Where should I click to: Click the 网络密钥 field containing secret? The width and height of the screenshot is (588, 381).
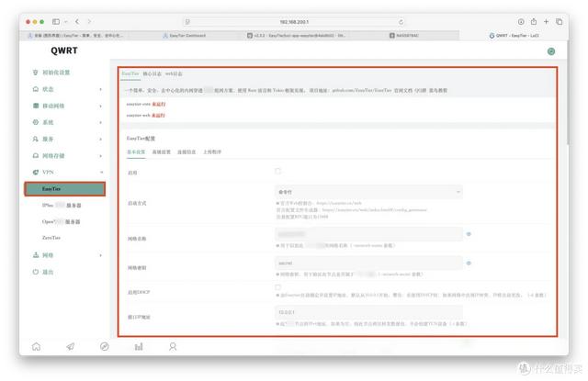[368, 263]
